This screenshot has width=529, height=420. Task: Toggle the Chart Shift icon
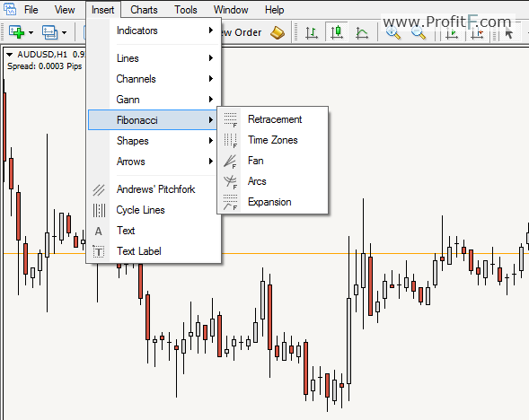coord(477,33)
